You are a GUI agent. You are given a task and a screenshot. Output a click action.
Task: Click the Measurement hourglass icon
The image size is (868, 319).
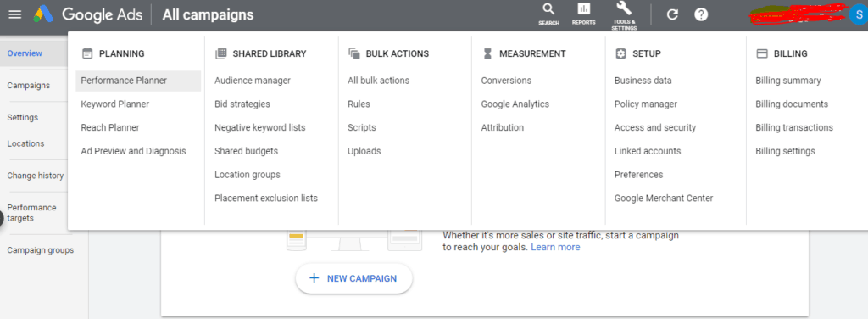coord(487,53)
